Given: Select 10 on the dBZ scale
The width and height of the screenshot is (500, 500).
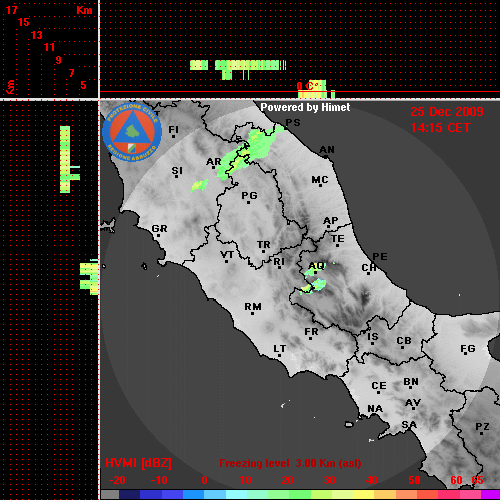Looking at the screenshot, I should (246, 480).
